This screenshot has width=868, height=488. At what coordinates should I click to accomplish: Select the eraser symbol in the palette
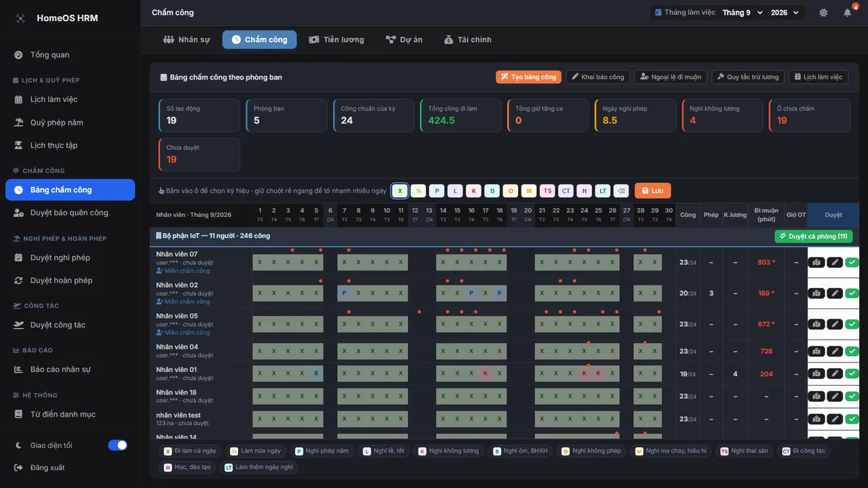(x=621, y=191)
